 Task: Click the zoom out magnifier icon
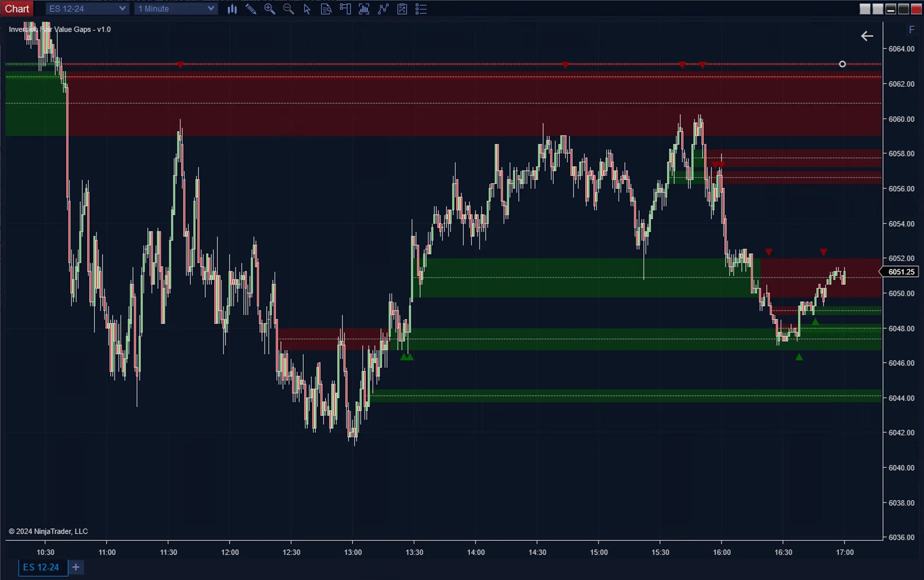tap(288, 9)
